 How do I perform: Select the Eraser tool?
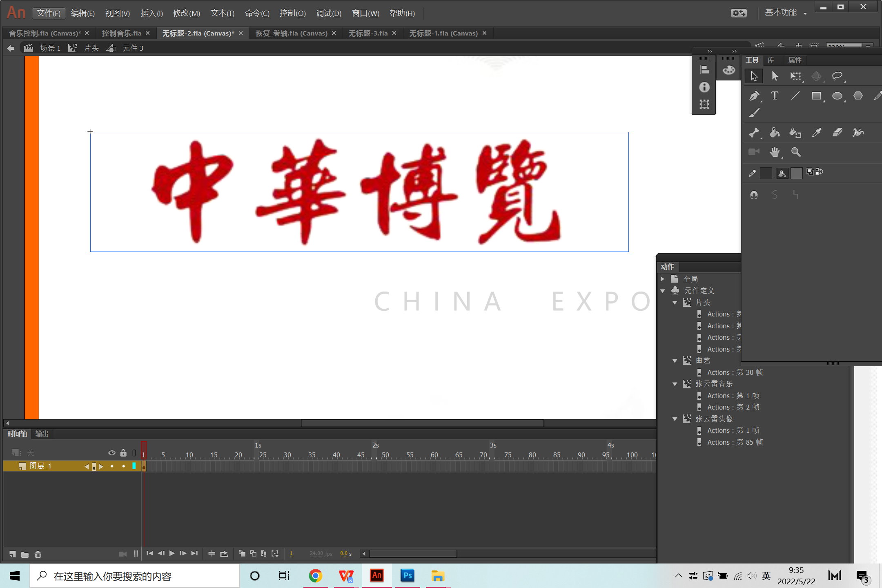tap(837, 132)
